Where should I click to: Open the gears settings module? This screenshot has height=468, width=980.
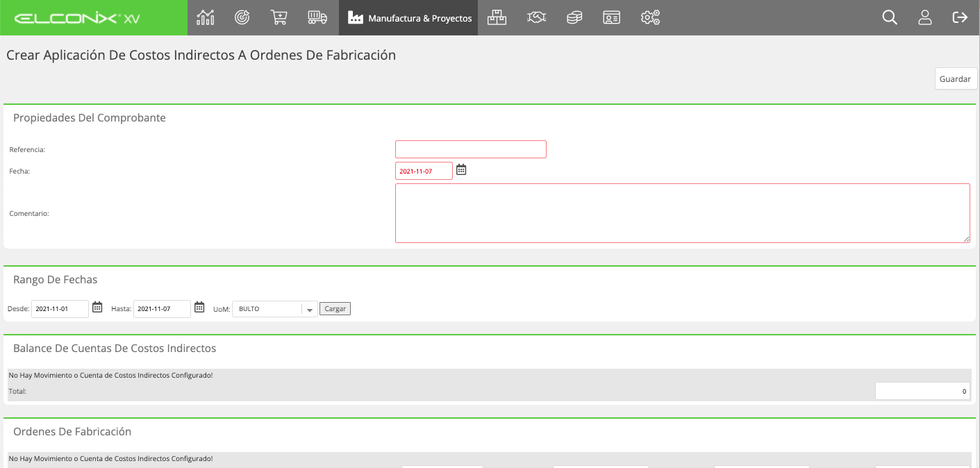650,17
